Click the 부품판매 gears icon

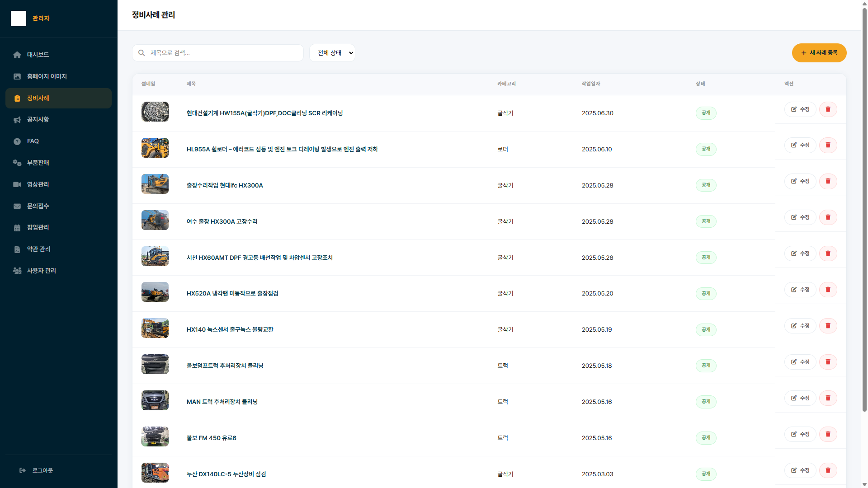[17, 163]
